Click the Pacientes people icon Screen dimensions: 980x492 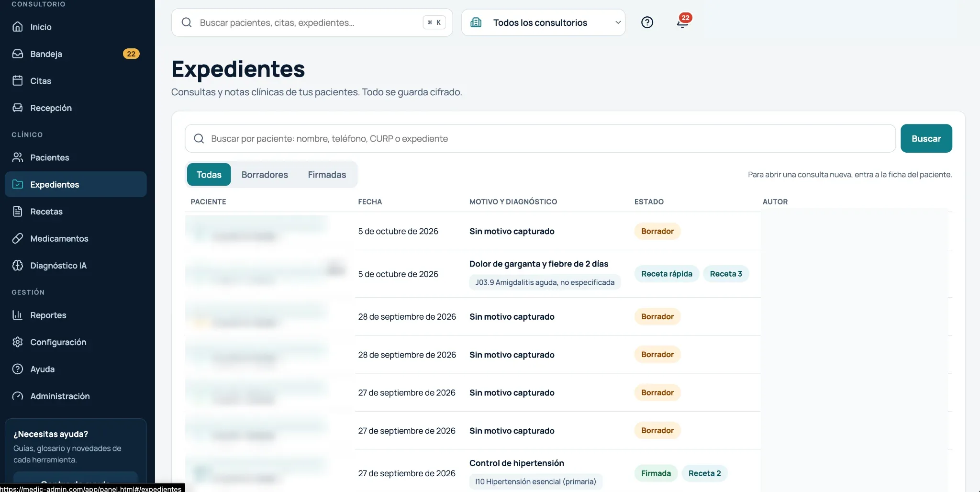(x=18, y=157)
